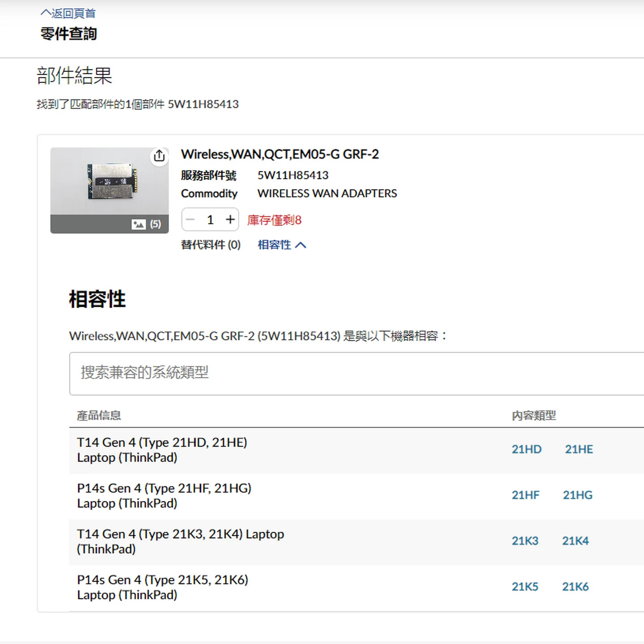The image size is (644, 644).
Task: Open machine type 21HD link
Action: (x=526, y=449)
